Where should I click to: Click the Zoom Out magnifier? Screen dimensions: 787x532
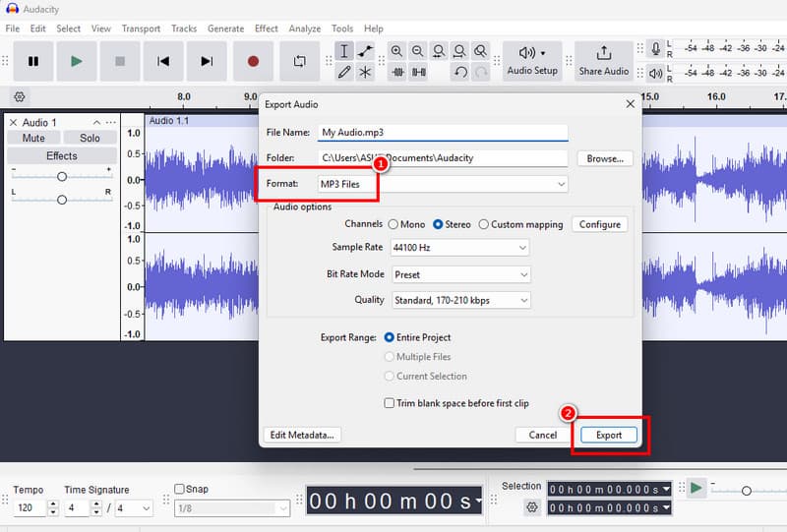pyautogui.click(x=417, y=51)
